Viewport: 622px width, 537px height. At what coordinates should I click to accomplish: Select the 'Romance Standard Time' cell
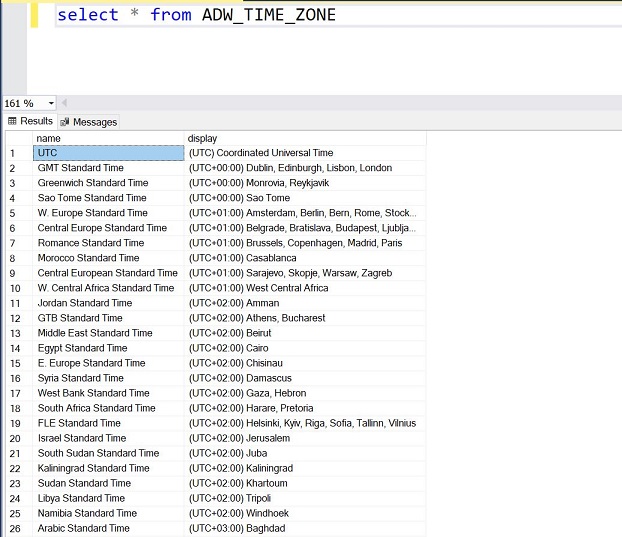[109, 243]
